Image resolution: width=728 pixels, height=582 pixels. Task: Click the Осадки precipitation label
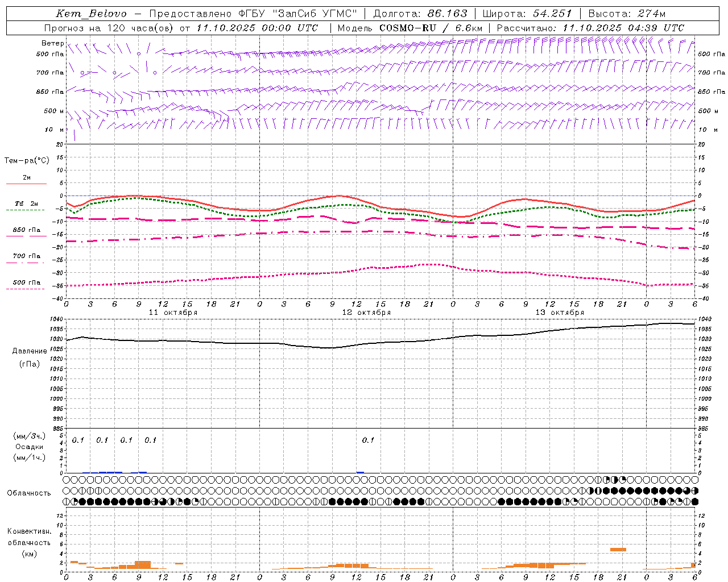[x=29, y=447]
